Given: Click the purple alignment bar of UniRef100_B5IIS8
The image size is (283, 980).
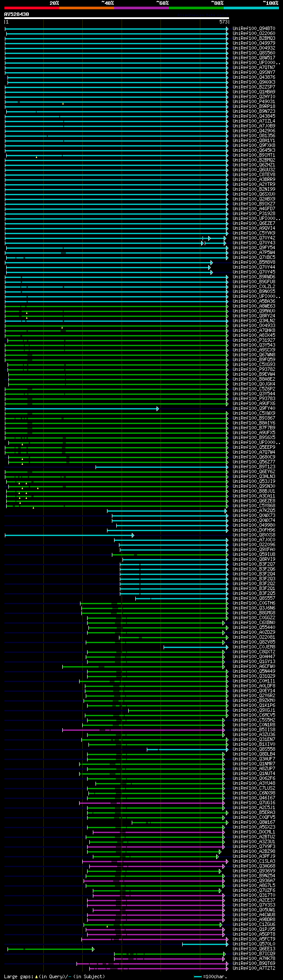Looking at the screenshot, I should click(x=144, y=729).
